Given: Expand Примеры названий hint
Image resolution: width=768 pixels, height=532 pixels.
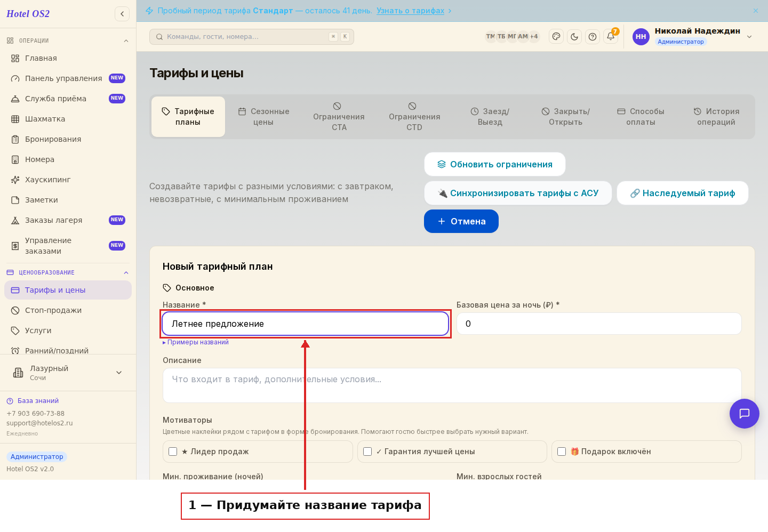Looking at the screenshot, I should point(196,342).
